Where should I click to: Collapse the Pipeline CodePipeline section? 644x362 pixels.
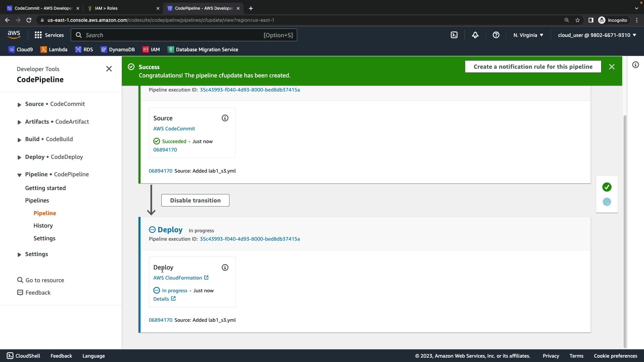pyautogui.click(x=19, y=175)
